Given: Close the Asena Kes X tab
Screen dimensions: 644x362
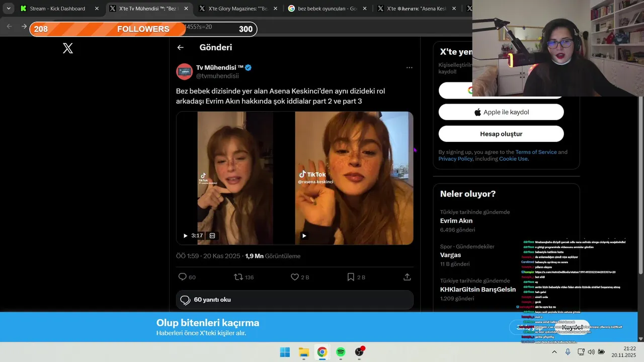Looking at the screenshot, I should pos(454,9).
